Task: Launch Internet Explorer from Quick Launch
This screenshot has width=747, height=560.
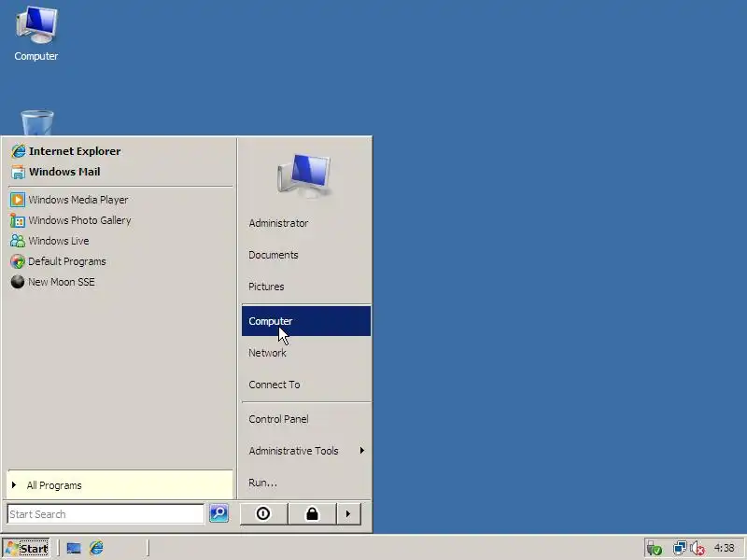Action: pos(96,548)
